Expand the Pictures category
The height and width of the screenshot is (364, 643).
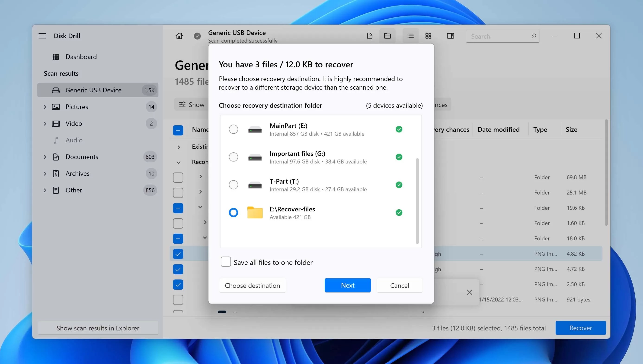45,107
